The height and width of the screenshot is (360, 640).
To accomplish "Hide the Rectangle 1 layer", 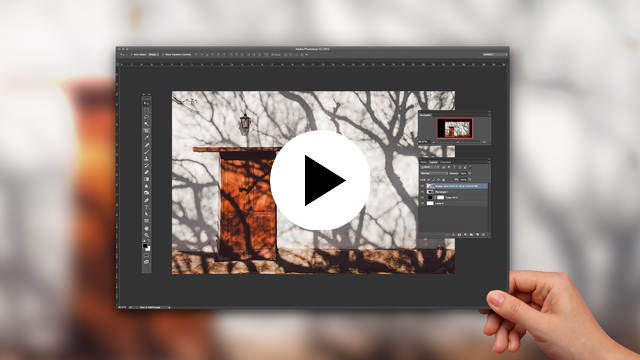I will [422, 192].
